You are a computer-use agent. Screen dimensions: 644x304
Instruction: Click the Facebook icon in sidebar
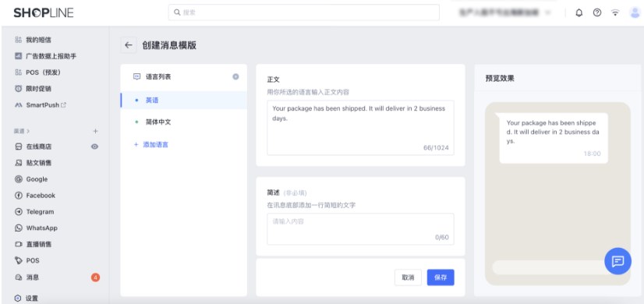(18, 196)
